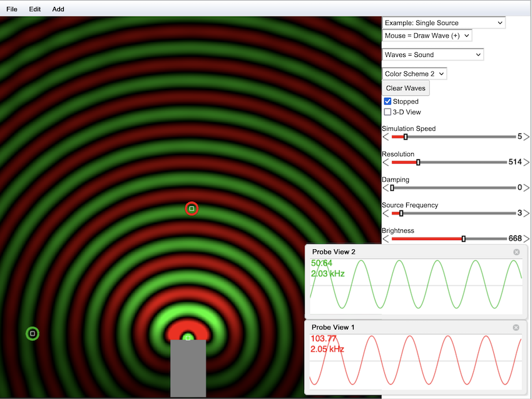Open the File menu
Viewport: 532px width, 399px height.
12,9
